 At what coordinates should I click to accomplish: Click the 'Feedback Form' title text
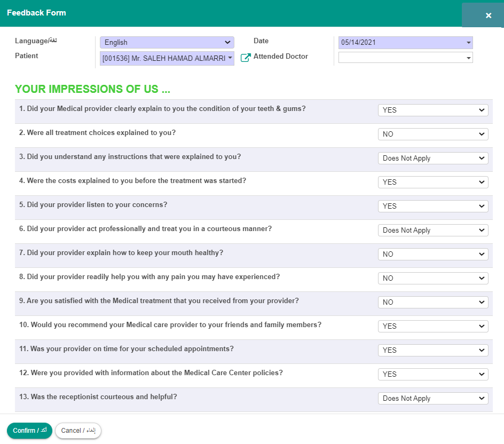[x=36, y=13]
